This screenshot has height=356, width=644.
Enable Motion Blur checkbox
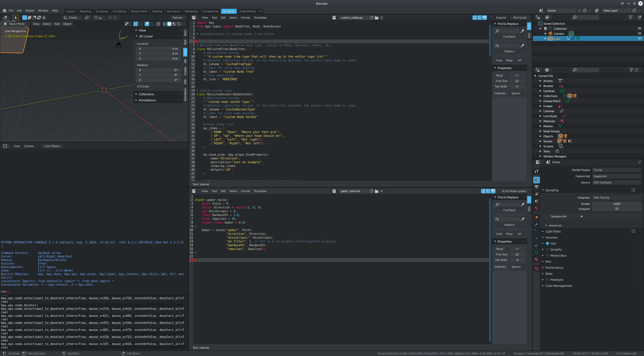[x=547, y=255]
